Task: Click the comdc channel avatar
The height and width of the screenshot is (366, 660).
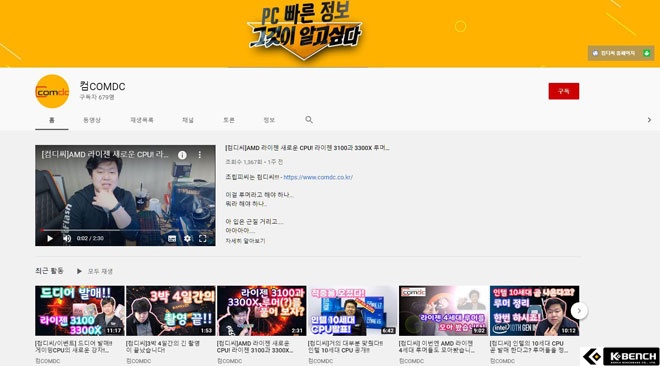Action: pos(52,91)
